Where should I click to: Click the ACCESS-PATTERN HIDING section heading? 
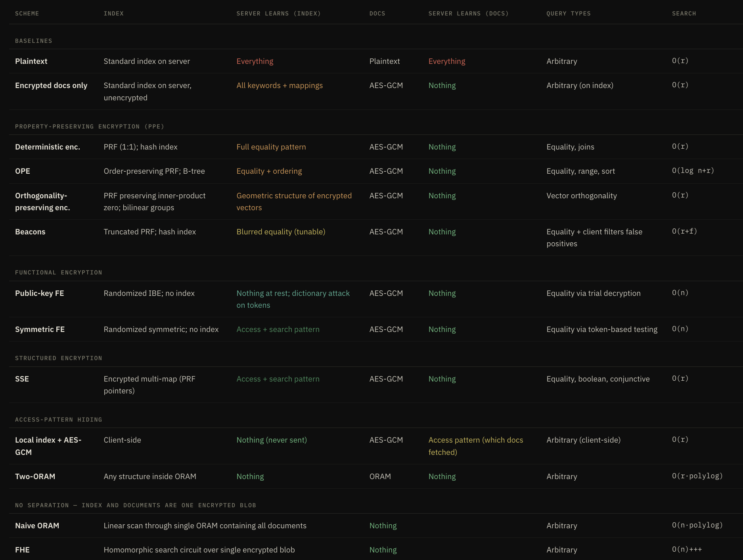pos(58,420)
